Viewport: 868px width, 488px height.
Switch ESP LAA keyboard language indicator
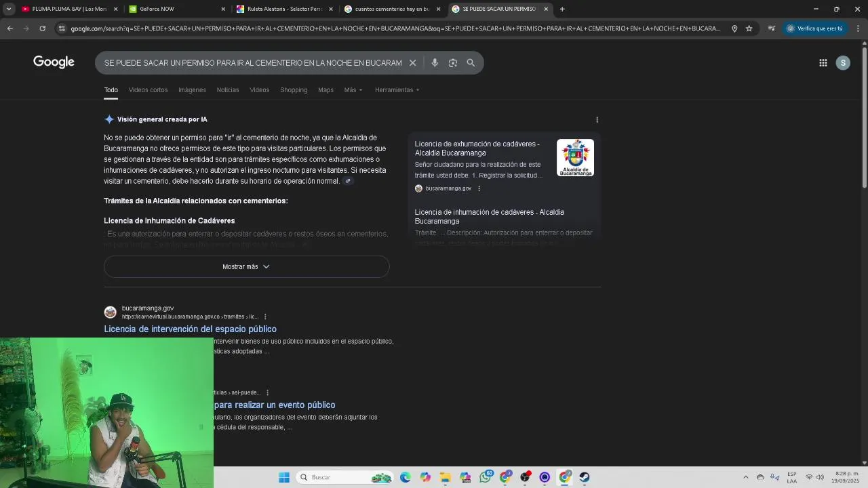[792, 477]
